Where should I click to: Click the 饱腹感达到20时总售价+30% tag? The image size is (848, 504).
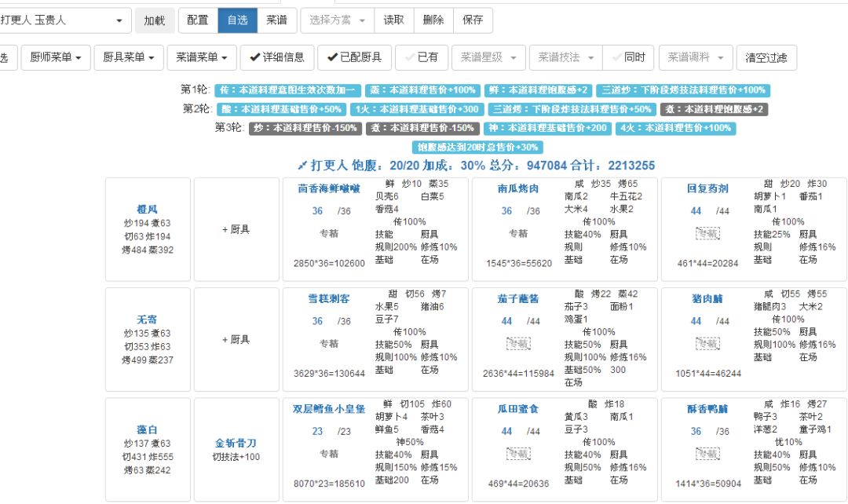coord(477,147)
